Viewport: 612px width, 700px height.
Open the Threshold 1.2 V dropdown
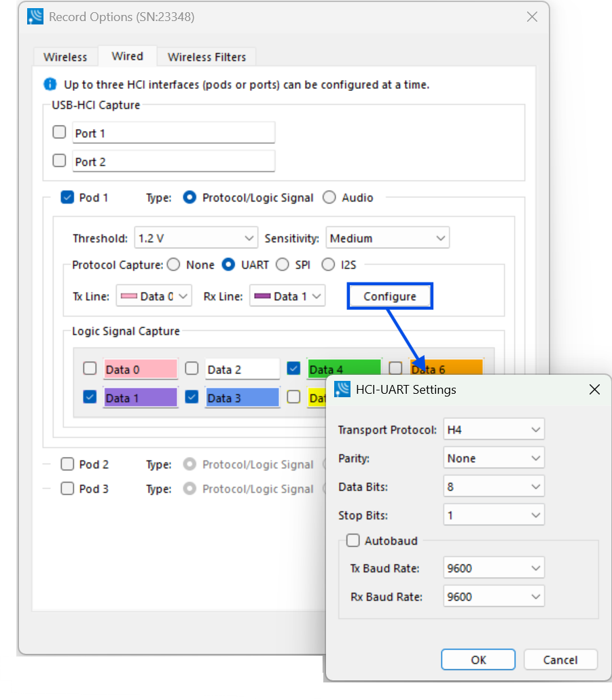[196, 238]
